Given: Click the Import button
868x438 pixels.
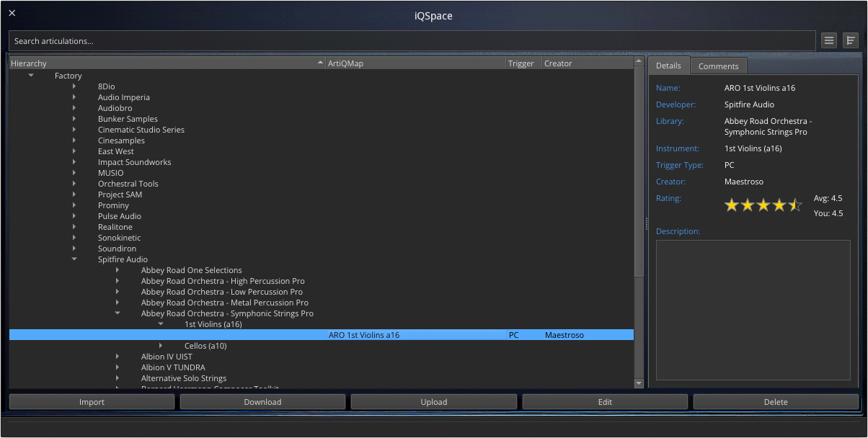Looking at the screenshot, I should pyautogui.click(x=92, y=401).
